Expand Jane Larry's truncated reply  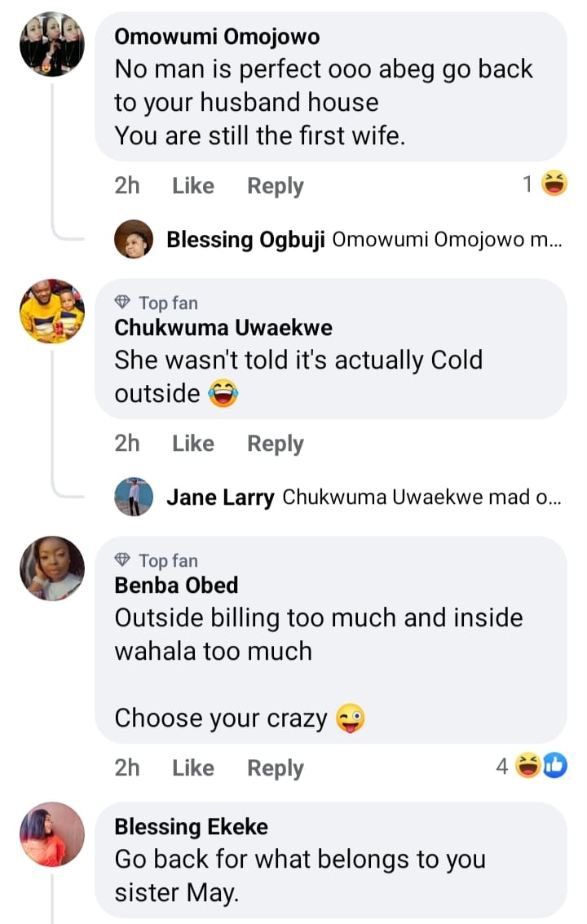(421, 497)
